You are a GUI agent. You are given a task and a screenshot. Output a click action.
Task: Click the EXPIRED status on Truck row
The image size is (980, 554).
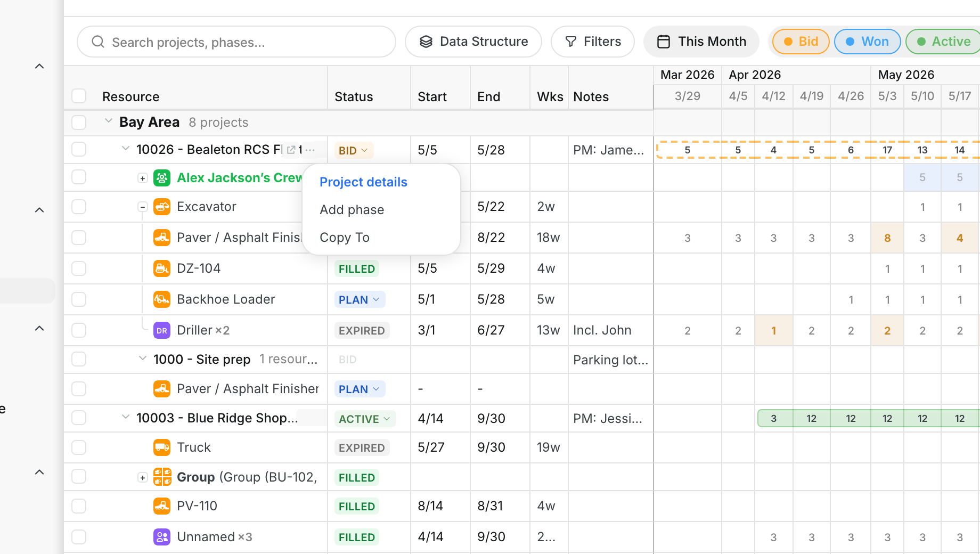click(x=362, y=447)
